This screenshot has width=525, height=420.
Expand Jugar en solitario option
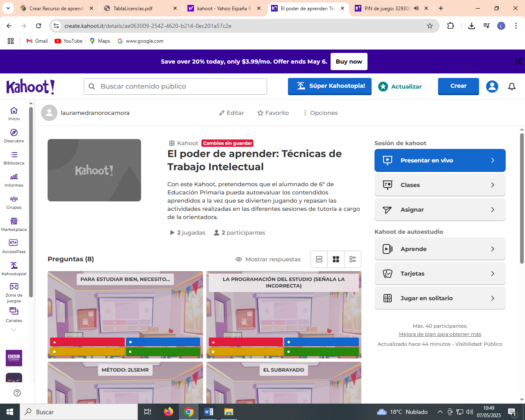[x=440, y=298]
